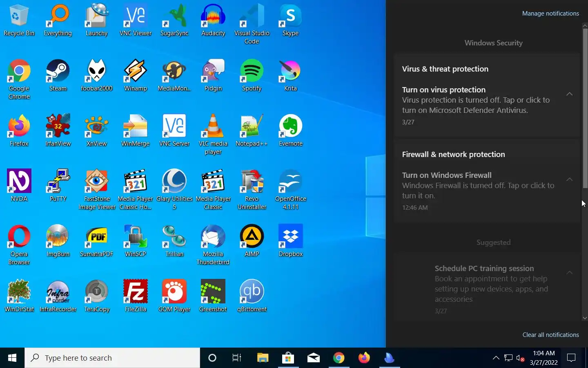Launch FileZilla desktop icon
588x368 pixels.
135,296
